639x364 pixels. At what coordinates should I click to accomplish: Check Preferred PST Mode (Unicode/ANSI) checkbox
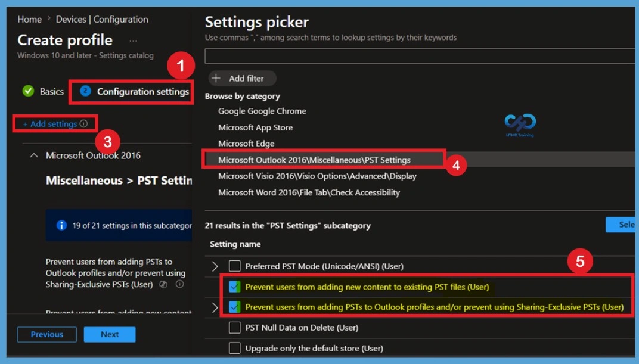pyautogui.click(x=235, y=266)
